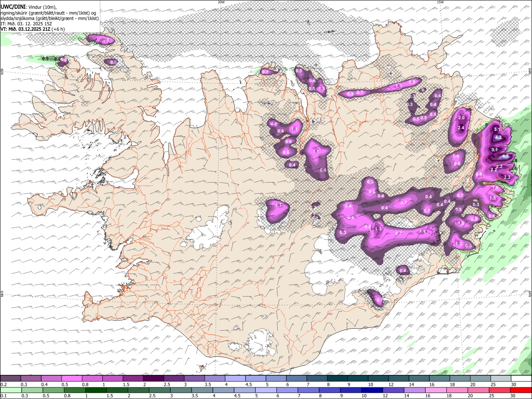Click the 4.2 snowfall value on the map
The height and width of the screenshot is (399, 532).
coord(499,138)
